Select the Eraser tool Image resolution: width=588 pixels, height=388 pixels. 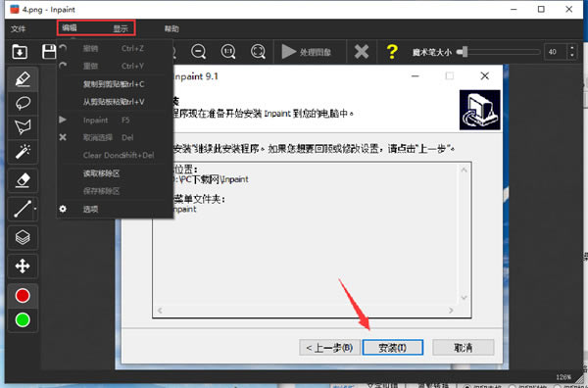pos(23,180)
